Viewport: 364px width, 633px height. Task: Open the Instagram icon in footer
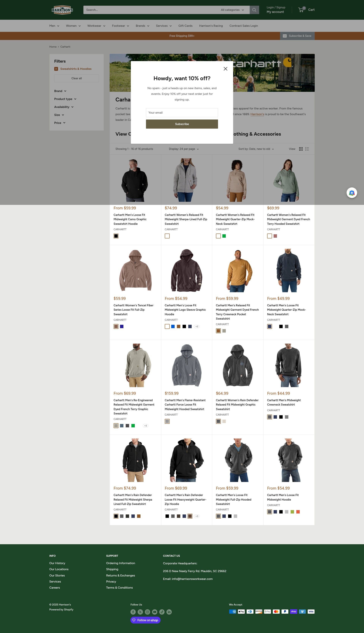point(147,612)
